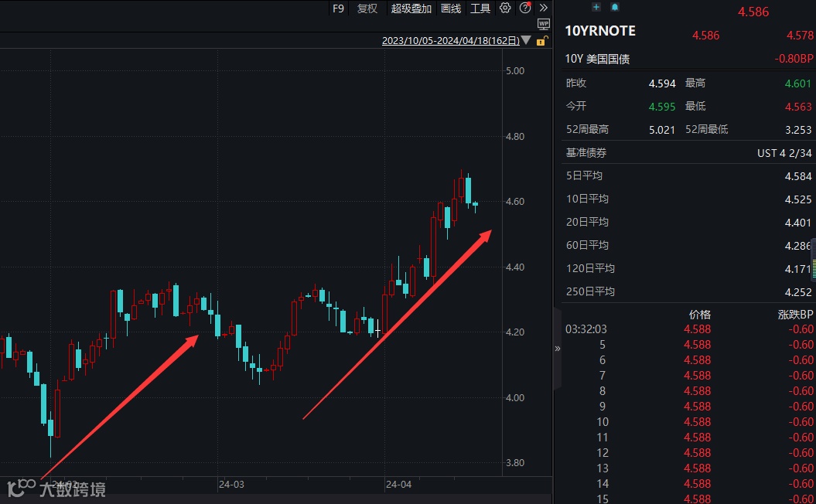Click the 20日平均 row value 4.401

798,223
